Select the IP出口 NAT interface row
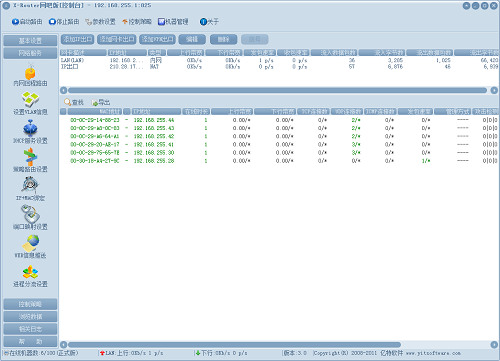 tap(279, 67)
